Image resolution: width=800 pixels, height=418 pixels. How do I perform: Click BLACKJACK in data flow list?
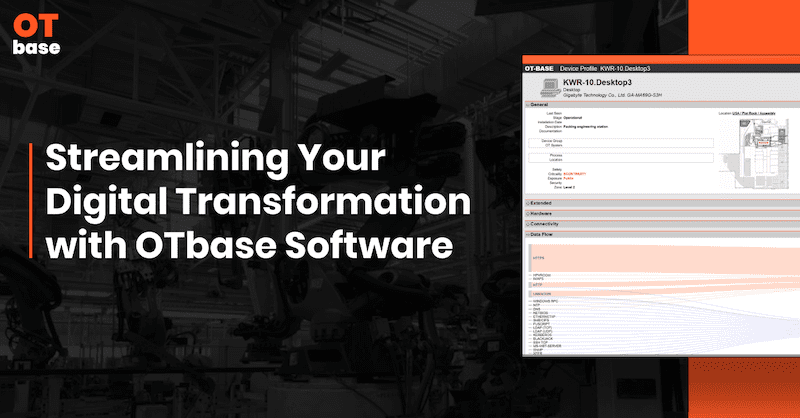click(543, 338)
